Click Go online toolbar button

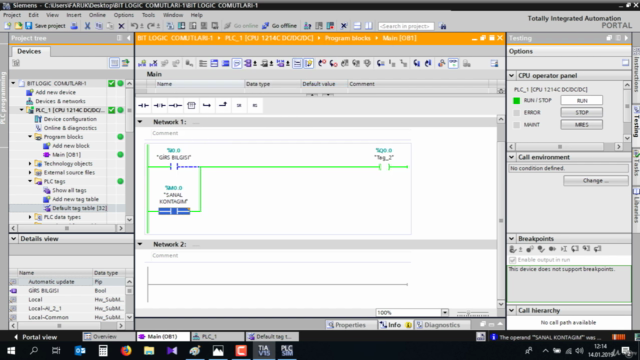[x=241, y=26]
